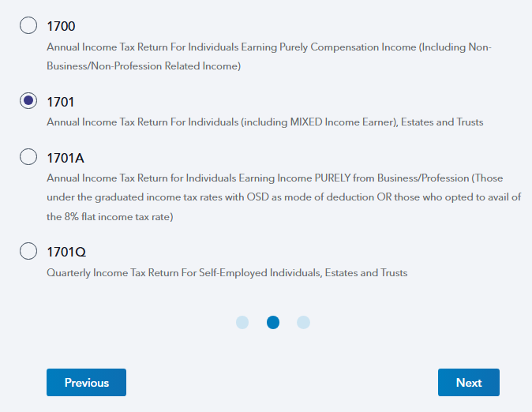Jump to the first pagination dot

(242, 322)
